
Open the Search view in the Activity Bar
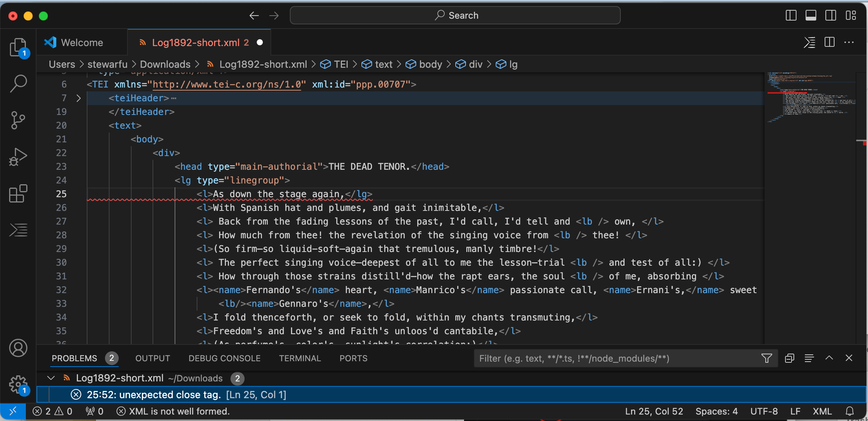(x=18, y=83)
